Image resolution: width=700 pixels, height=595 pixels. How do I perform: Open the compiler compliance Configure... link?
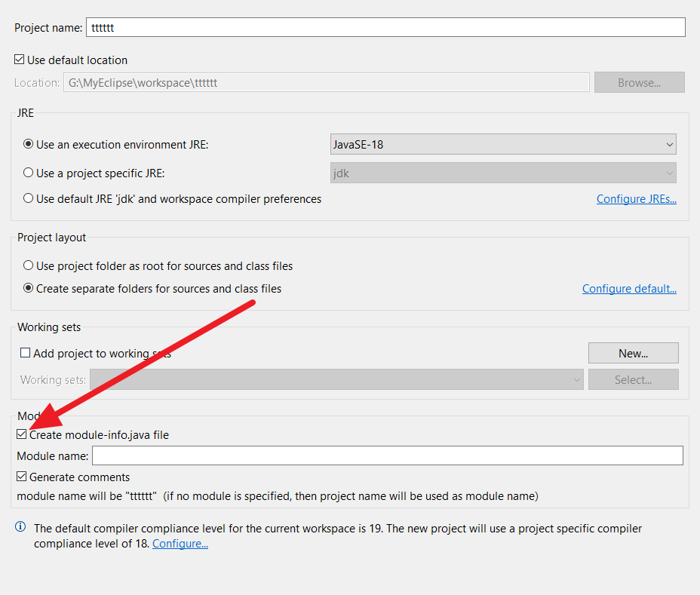(x=180, y=544)
